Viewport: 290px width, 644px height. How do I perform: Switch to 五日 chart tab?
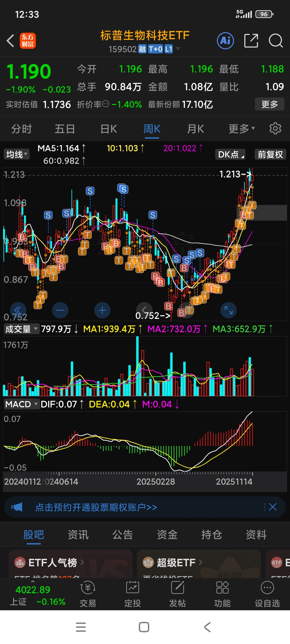[65, 129]
